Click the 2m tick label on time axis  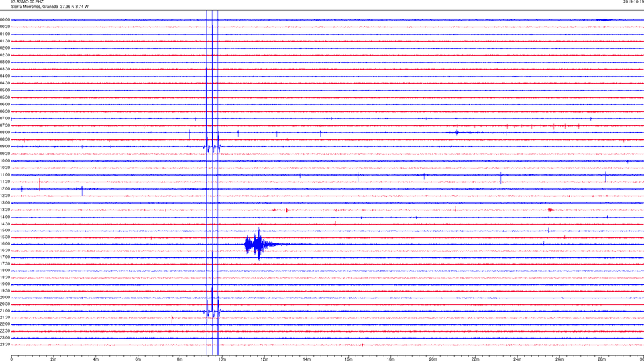pyautogui.click(x=54, y=359)
